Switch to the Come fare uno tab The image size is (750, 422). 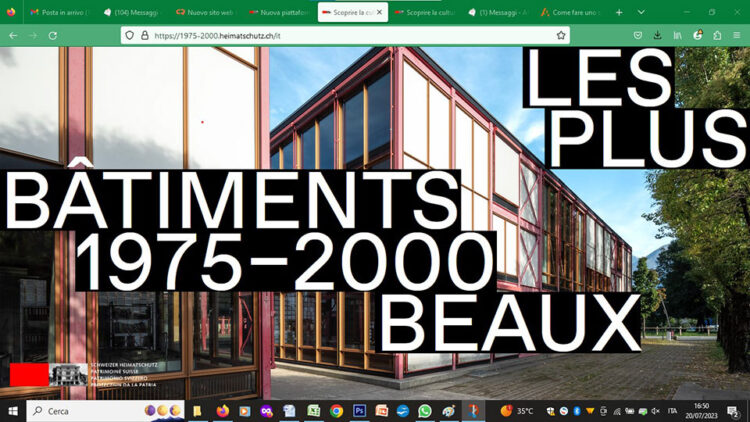click(573, 12)
